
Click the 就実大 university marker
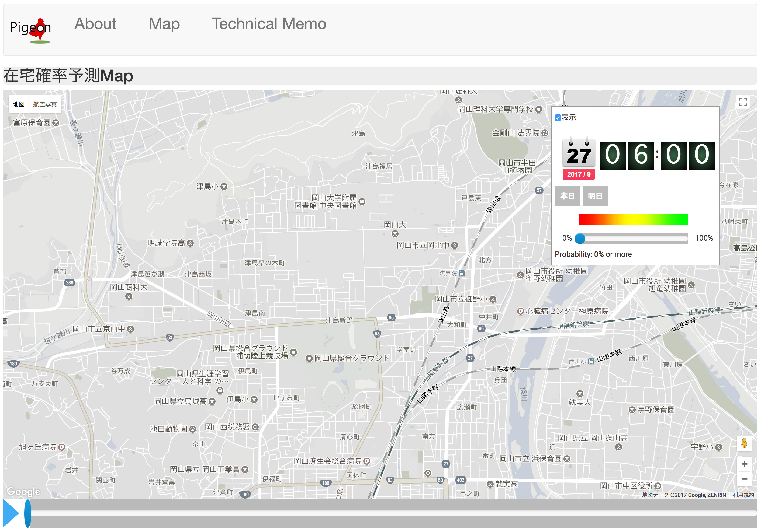[580, 394]
